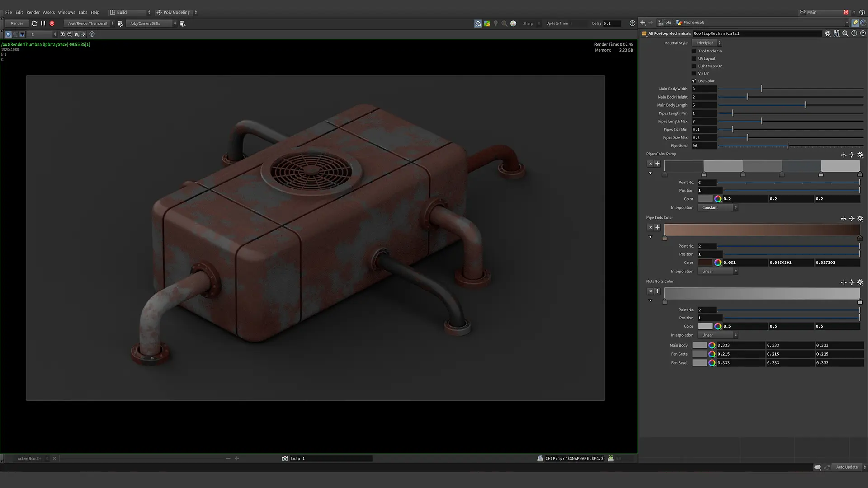This screenshot has height=488, width=868.
Task: Drag the Pipe Seed value slider
Action: 788,145
